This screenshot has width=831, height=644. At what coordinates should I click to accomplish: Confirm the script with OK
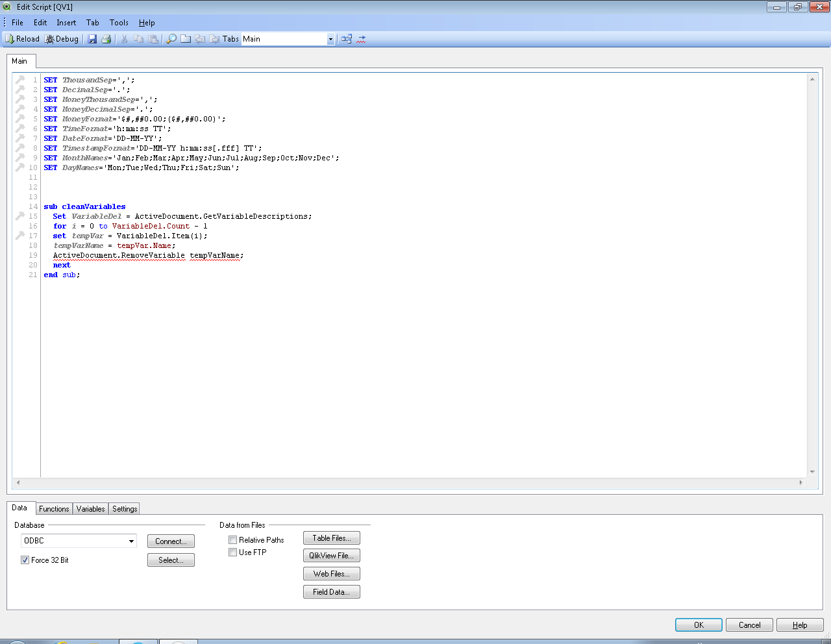click(x=699, y=625)
